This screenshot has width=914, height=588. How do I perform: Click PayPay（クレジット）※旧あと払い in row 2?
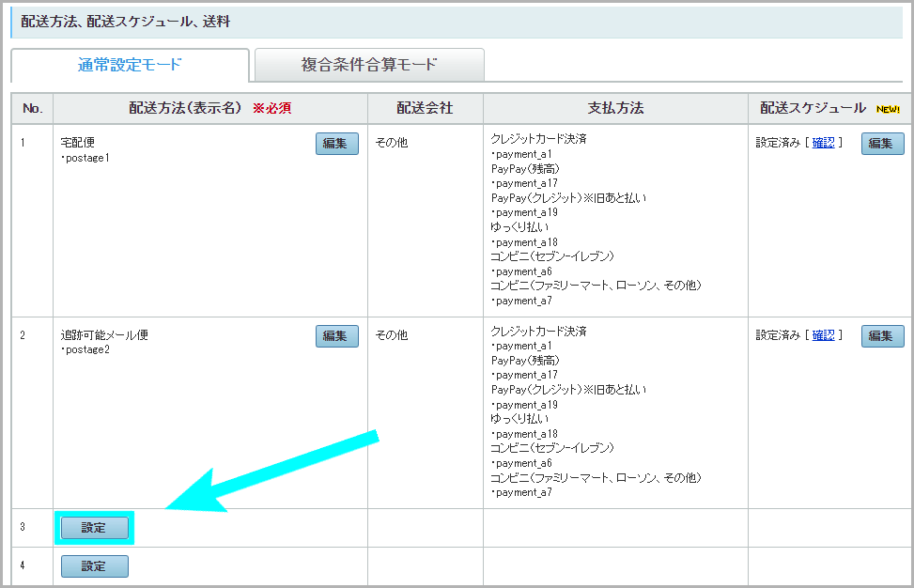tap(568, 389)
